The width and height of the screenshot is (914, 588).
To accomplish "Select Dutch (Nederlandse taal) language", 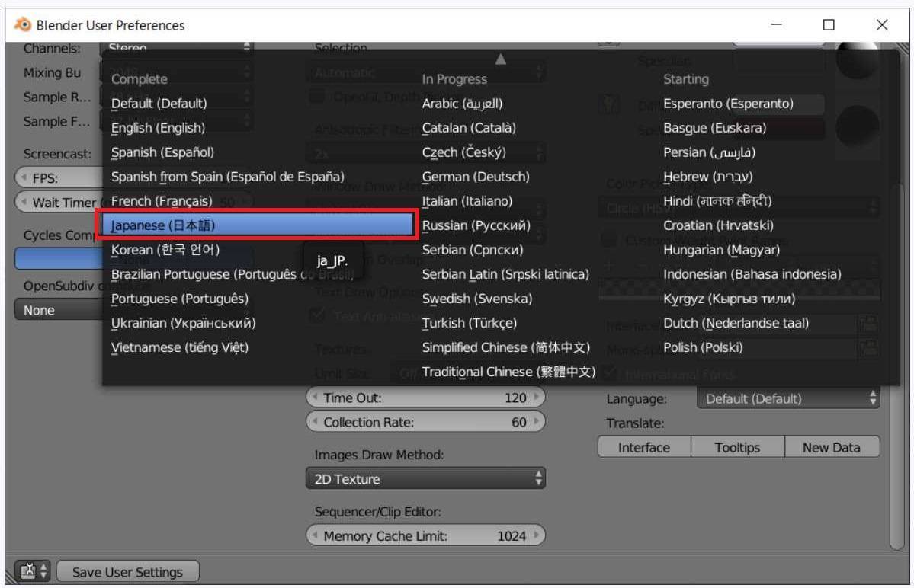I will pos(736,323).
